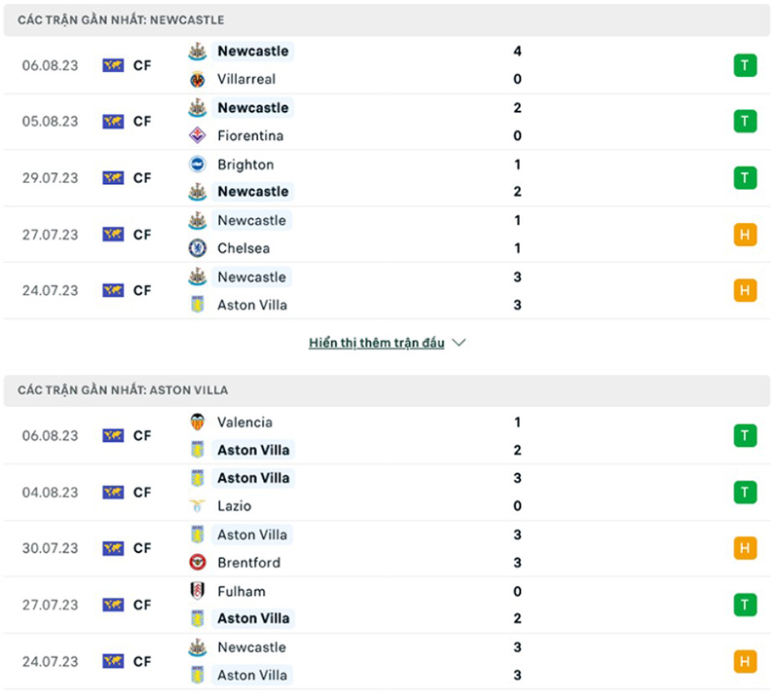The width and height of the screenshot is (779, 700).
Task: Open the Fulham team name link
Action: point(241,591)
